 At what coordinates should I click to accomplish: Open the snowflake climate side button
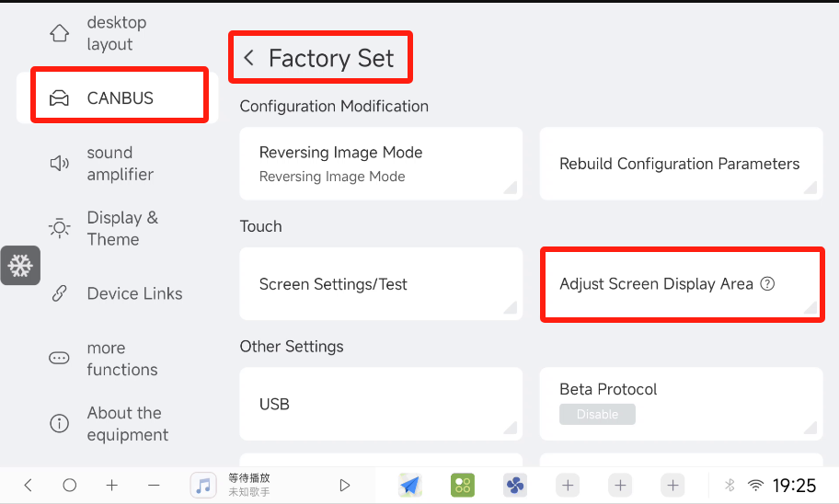(x=20, y=266)
